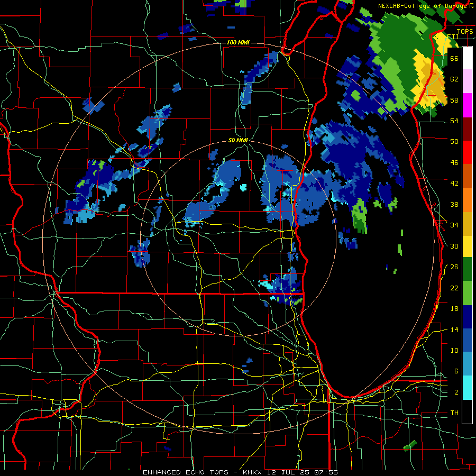
Task: Pick the black swatch at the legend bottom
Action: click(467, 411)
